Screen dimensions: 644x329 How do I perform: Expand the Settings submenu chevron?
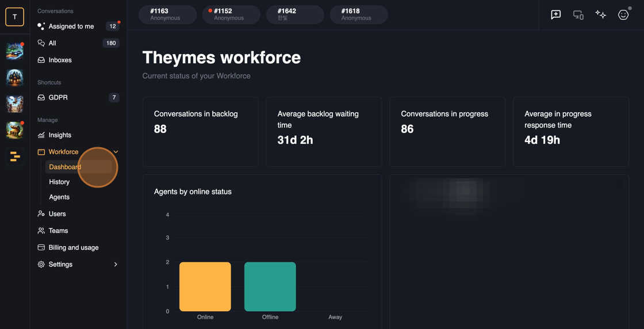(x=116, y=265)
